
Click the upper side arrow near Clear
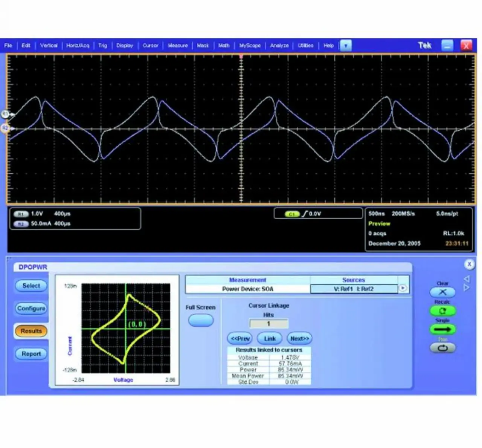pyautogui.click(x=467, y=279)
